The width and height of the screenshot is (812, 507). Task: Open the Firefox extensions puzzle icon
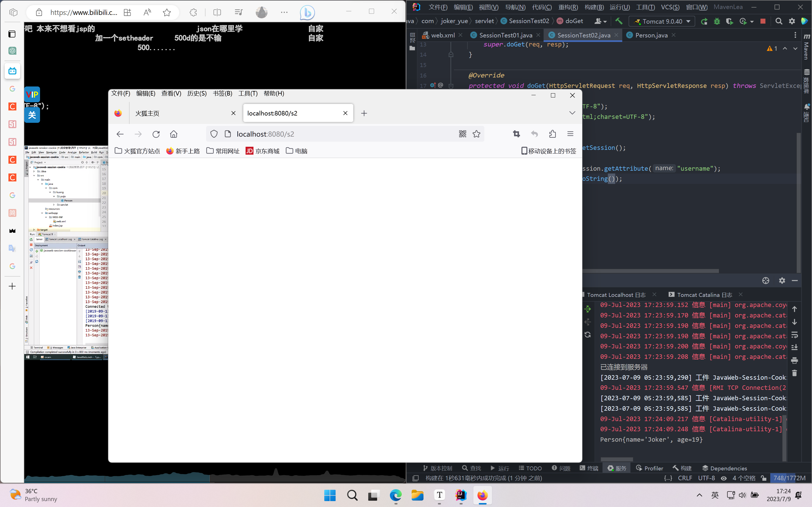point(552,134)
